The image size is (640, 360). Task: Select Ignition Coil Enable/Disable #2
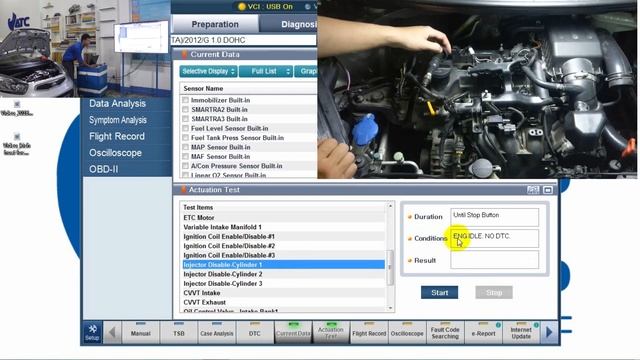coord(284,246)
